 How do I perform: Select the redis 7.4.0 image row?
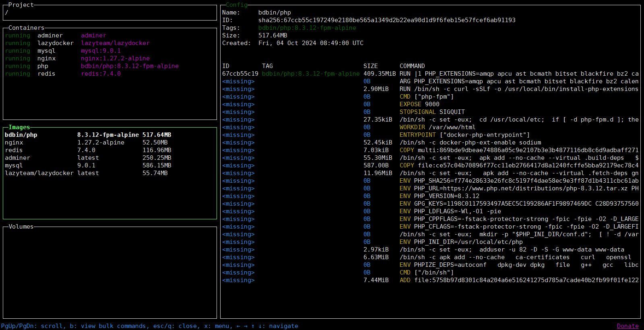[110, 150]
